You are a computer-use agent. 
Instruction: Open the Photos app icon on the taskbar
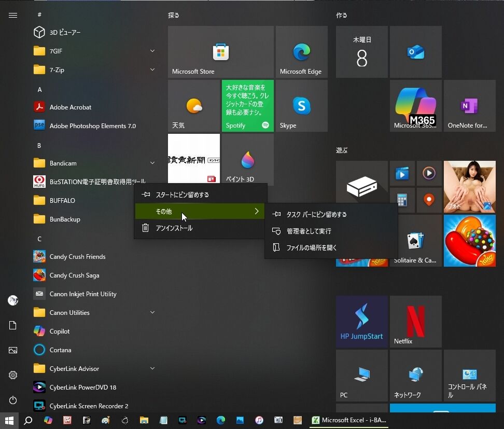coord(240,420)
